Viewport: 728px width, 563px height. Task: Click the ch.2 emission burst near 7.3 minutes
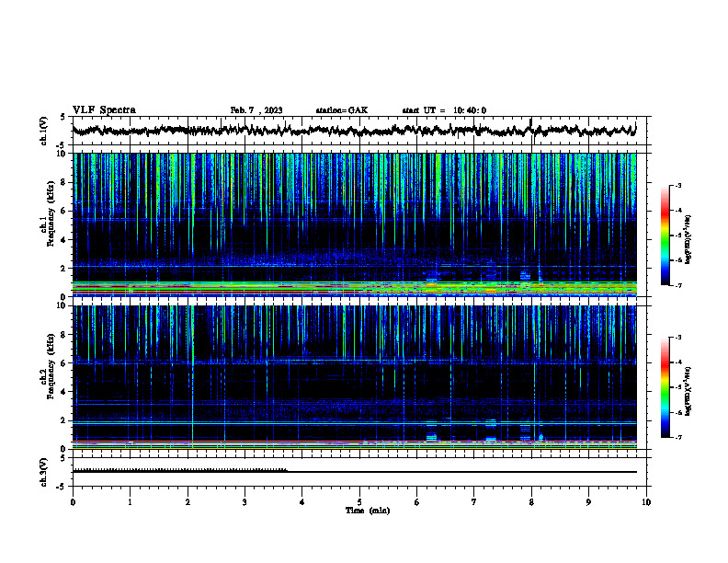coord(491,431)
